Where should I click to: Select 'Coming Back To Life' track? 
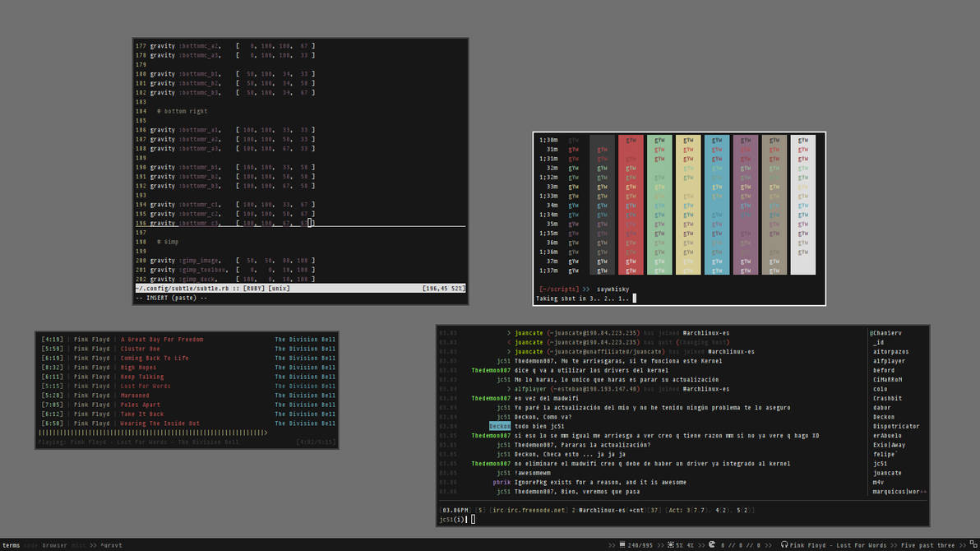point(155,359)
